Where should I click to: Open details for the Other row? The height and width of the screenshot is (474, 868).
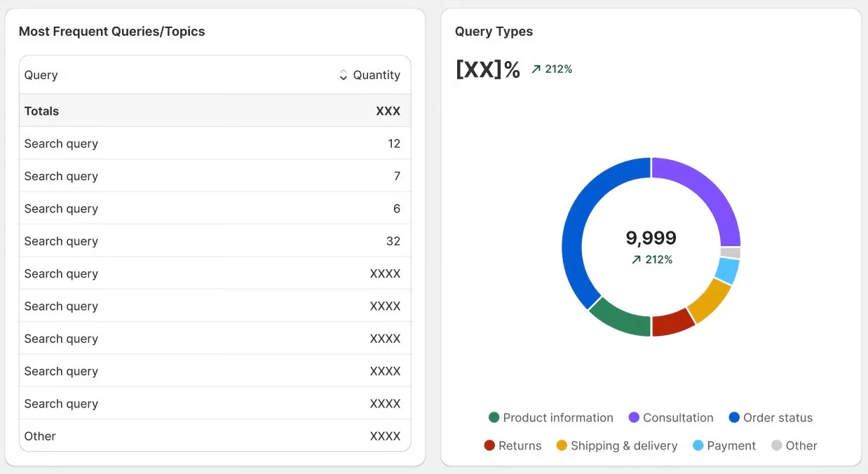click(x=210, y=435)
